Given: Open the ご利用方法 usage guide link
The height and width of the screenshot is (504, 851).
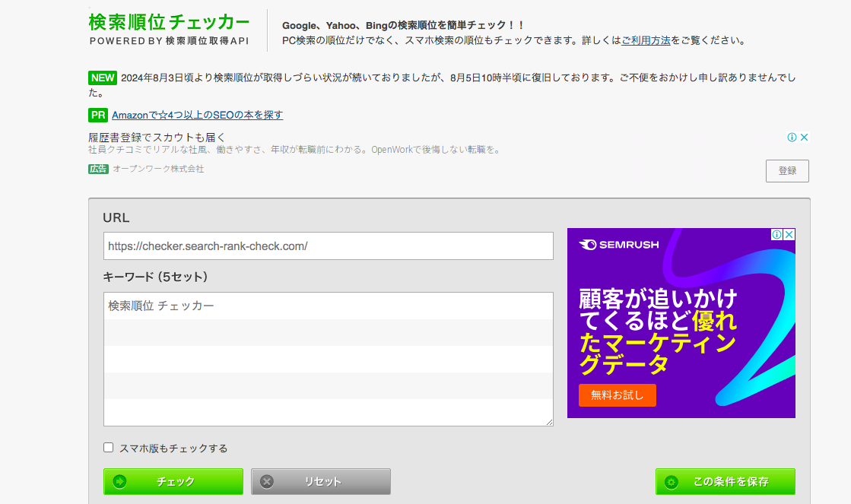Looking at the screenshot, I should [646, 40].
